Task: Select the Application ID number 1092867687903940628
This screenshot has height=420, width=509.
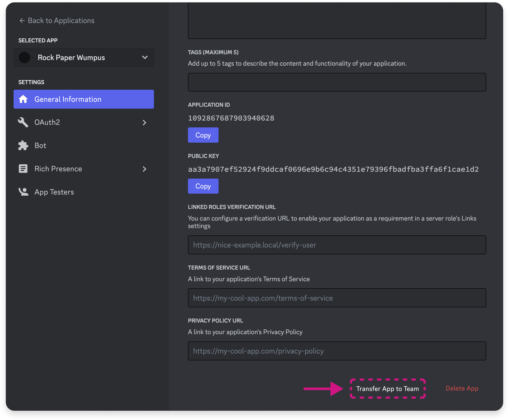Action: pos(231,118)
